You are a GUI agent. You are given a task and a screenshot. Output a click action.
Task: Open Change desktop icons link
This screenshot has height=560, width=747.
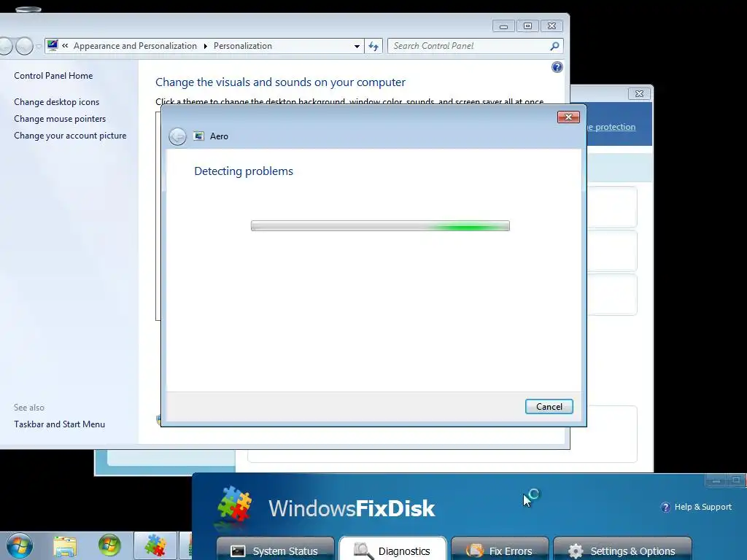pyautogui.click(x=57, y=102)
